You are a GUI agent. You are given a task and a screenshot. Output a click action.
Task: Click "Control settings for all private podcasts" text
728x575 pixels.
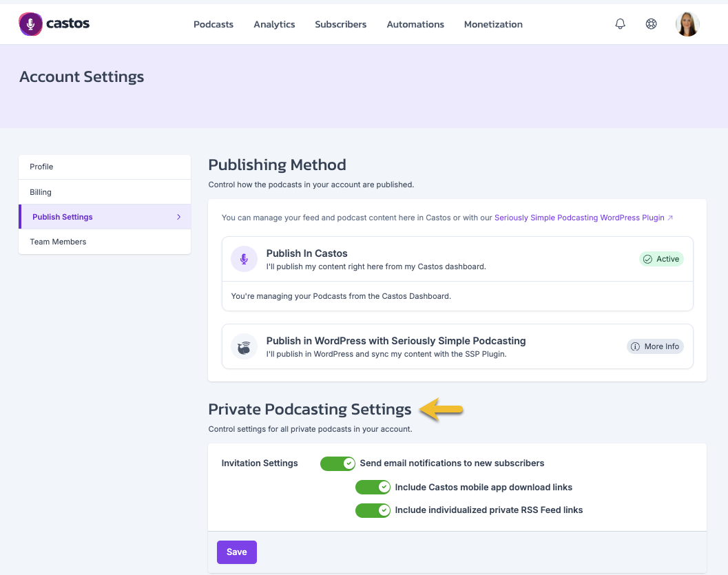(310, 429)
